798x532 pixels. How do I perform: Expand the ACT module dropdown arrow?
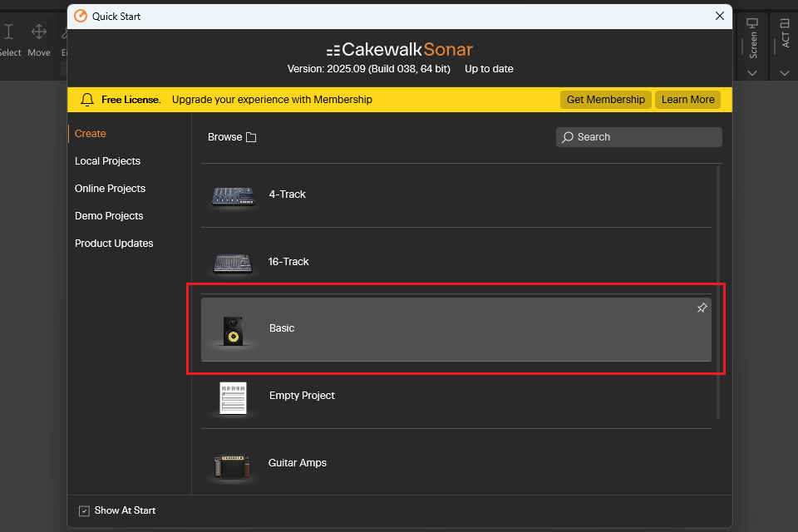pos(785,73)
